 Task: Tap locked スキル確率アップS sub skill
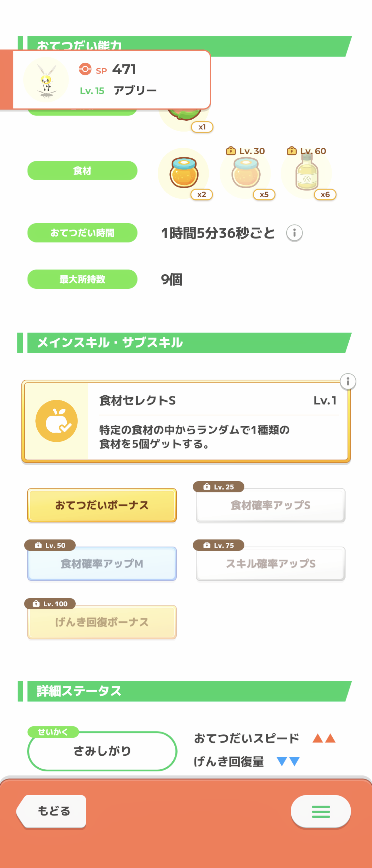pyautogui.click(x=270, y=563)
